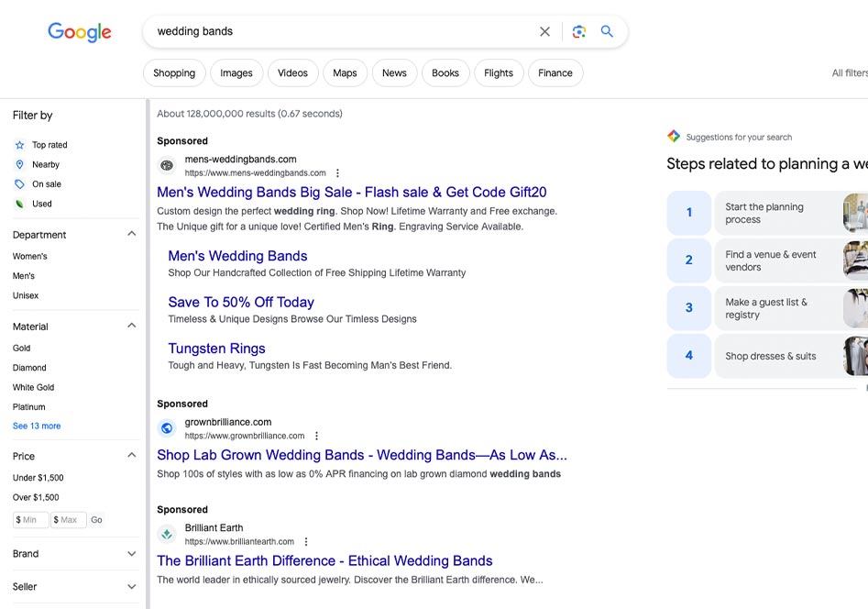
Task: Switch to the News tab
Action: click(394, 73)
